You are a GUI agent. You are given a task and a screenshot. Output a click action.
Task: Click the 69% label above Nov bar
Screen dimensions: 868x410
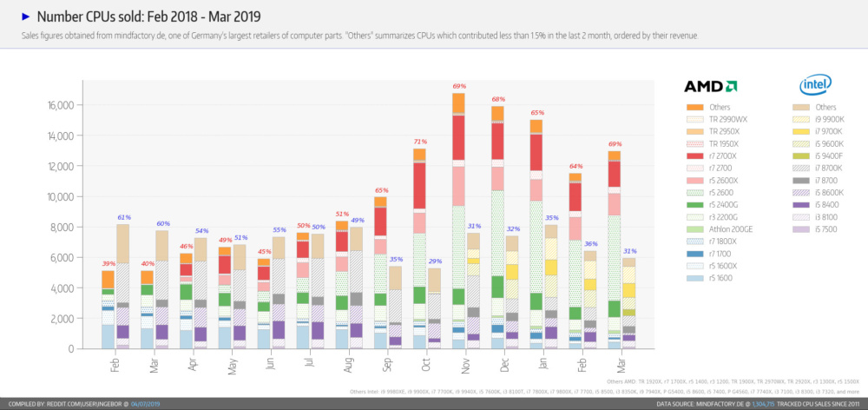point(459,86)
